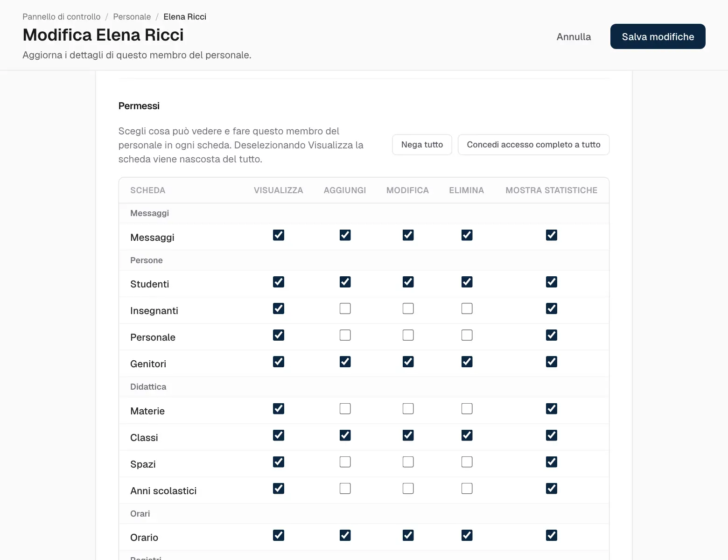Enable Aggiungi for Materie row
728x560 pixels.
pos(345,409)
